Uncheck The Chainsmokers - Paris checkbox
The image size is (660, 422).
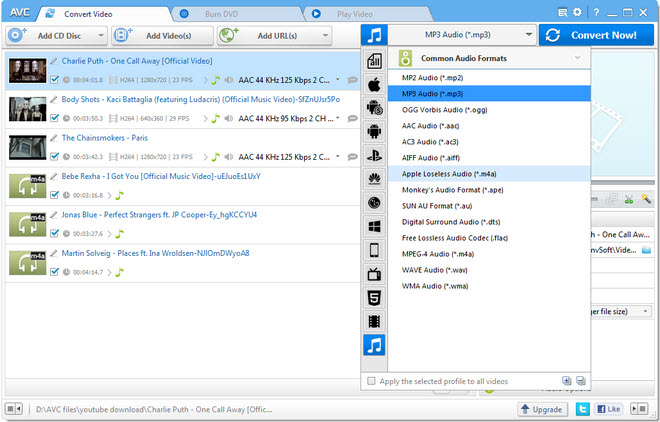coord(54,156)
